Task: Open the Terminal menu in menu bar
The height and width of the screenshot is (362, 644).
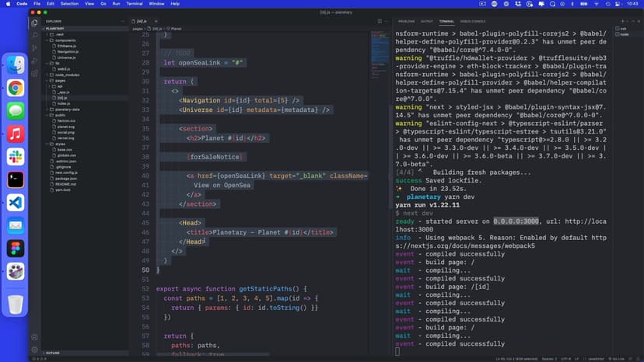Action: [x=135, y=4]
